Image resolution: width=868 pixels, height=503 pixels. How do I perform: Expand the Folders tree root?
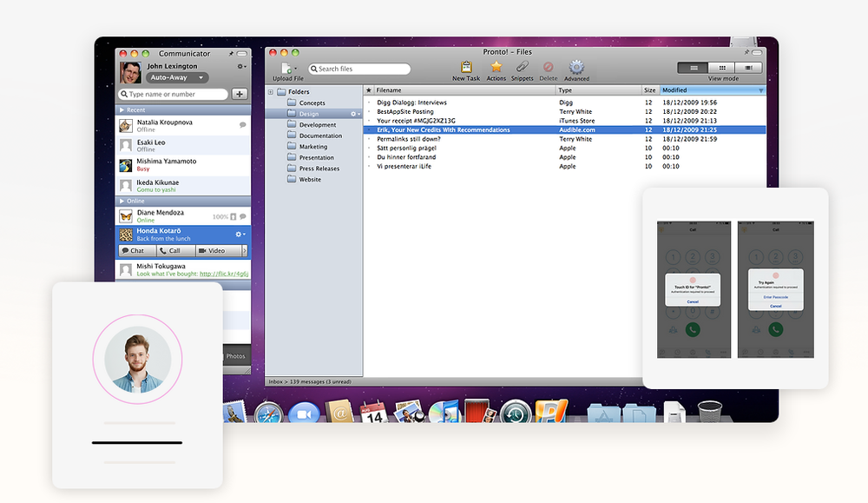point(271,92)
